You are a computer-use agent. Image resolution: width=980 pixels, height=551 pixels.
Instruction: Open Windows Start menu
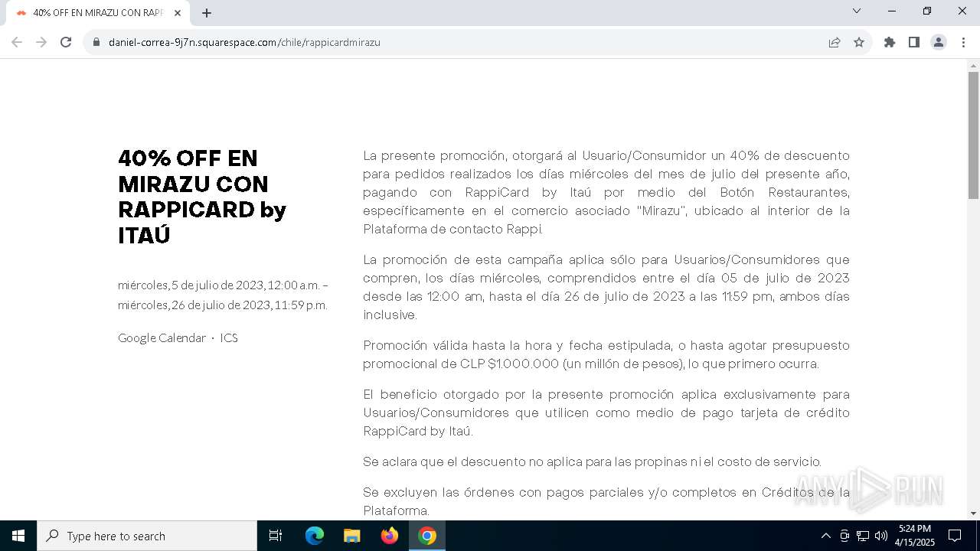pos(18,536)
